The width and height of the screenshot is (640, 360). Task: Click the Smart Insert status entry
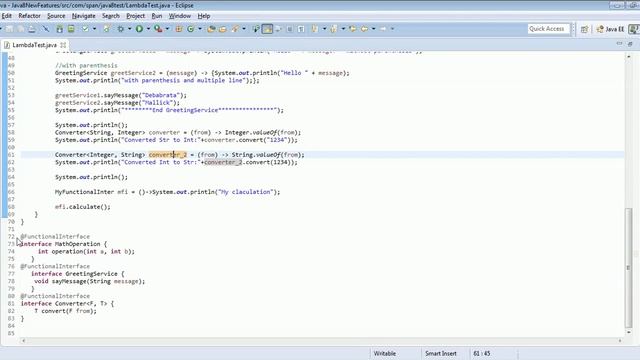[x=441, y=353]
